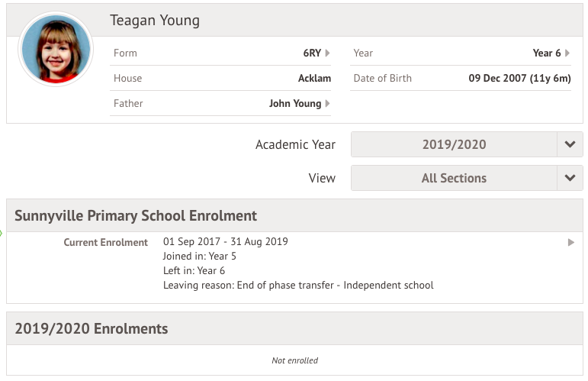
Task: Open form 6RY link
Action: coord(312,53)
